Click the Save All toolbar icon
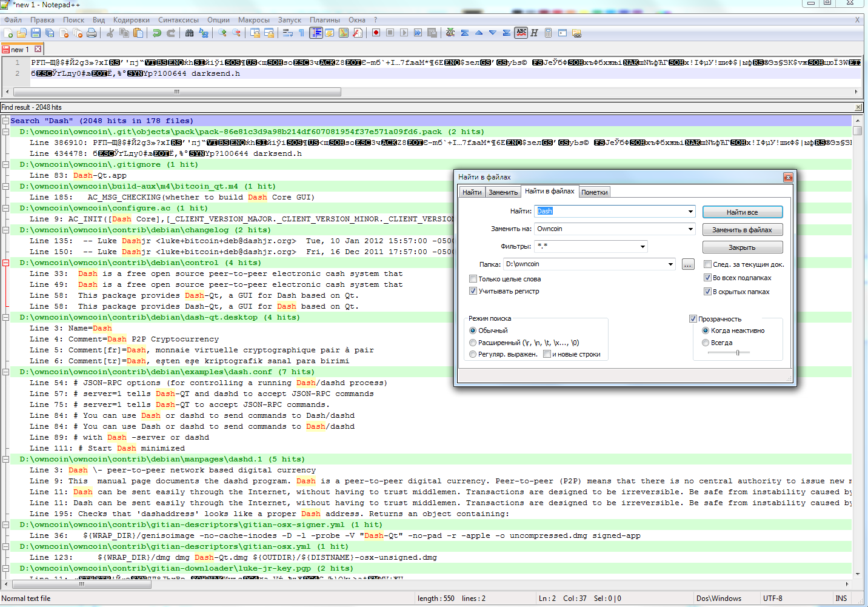868x607 pixels. pos(50,33)
